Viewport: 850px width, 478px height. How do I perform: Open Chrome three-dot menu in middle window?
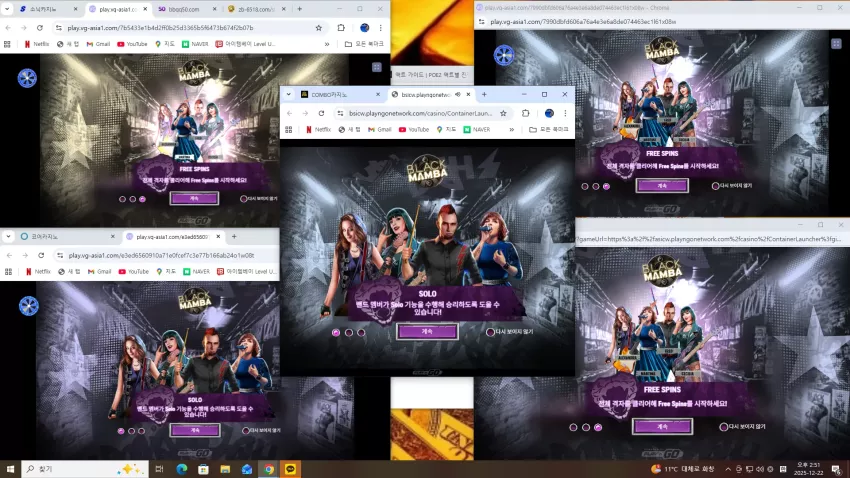coord(565,113)
